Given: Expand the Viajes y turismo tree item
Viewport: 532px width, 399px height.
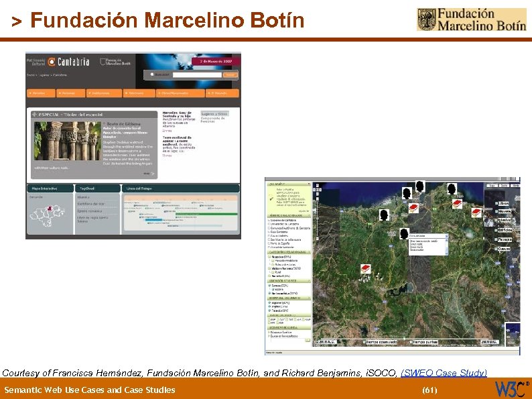Looking at the screenshot, I should 270,269.
